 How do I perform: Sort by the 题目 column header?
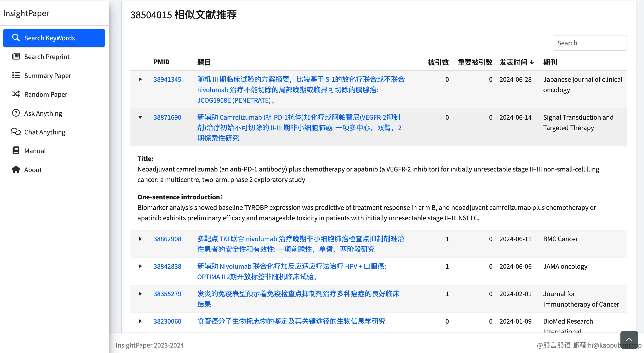(204, 62)
